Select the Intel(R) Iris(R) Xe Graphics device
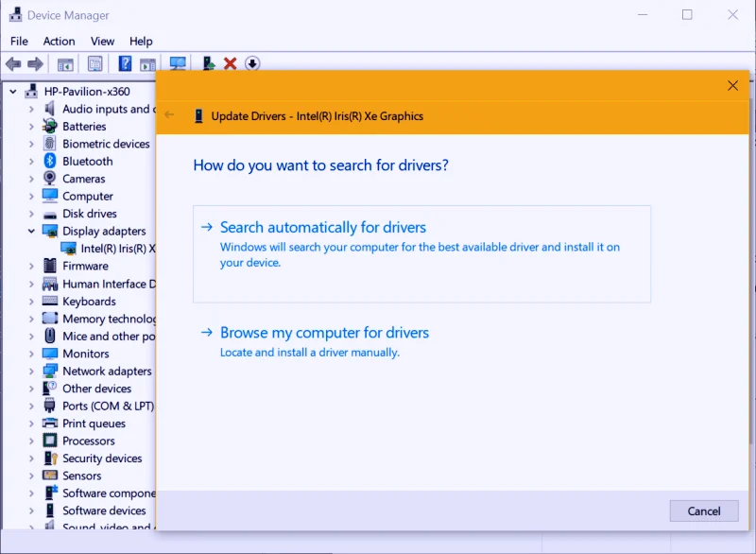The width and height of the screenshot is (756, 554). point(113,248)
